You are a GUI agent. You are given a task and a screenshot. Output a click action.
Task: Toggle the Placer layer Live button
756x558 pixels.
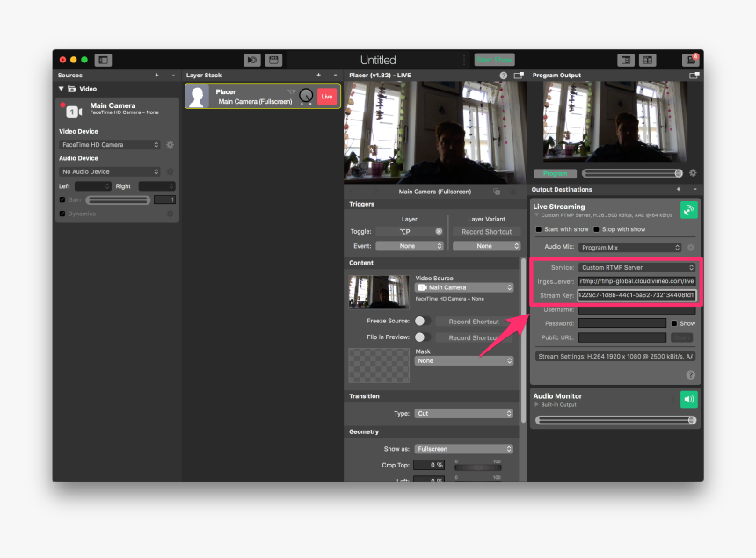tap(327, 97)
